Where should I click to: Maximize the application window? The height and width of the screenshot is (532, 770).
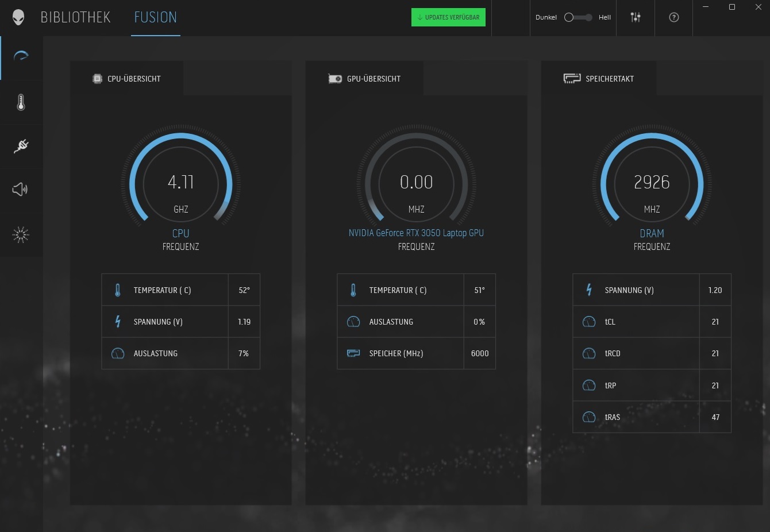(732, 7)
